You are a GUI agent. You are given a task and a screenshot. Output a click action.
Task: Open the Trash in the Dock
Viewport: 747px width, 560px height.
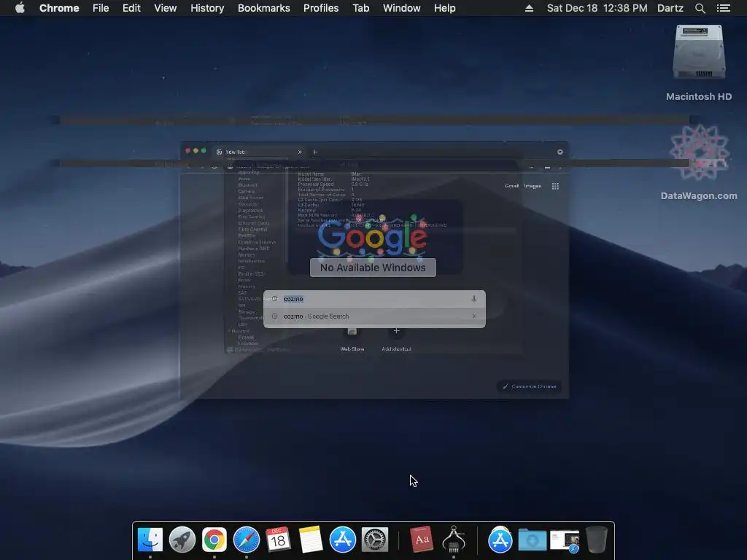597,540
